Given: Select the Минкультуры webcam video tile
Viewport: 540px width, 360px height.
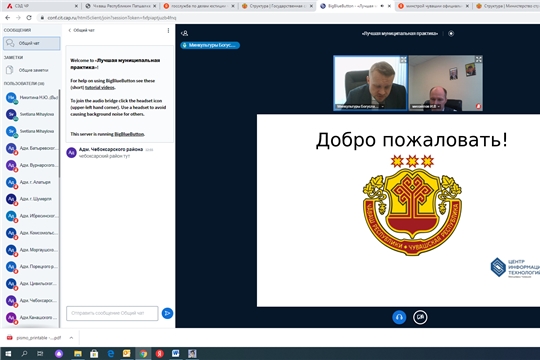Looking at the screenshot, I should [x=370, y=83].
